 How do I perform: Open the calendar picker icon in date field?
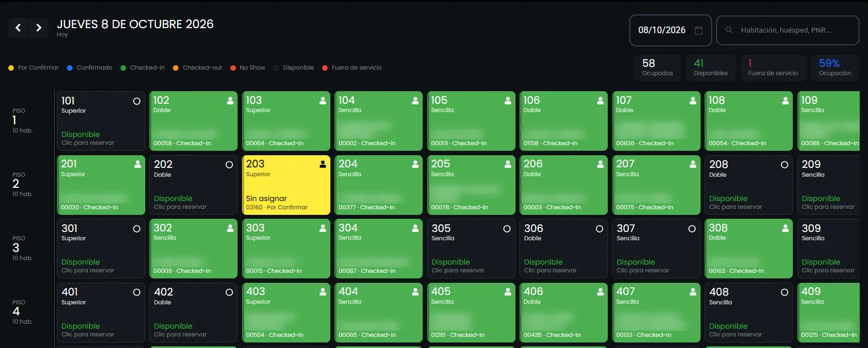tap(698, 30)
